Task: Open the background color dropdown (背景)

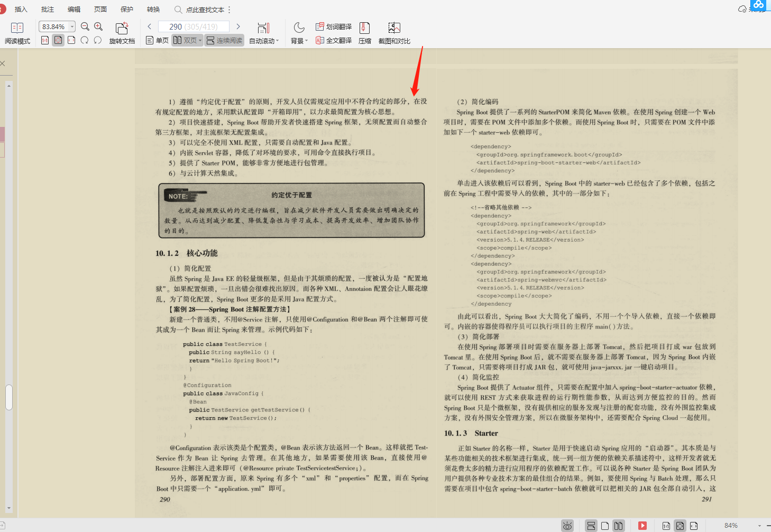Action: click(x=298, y=33)
